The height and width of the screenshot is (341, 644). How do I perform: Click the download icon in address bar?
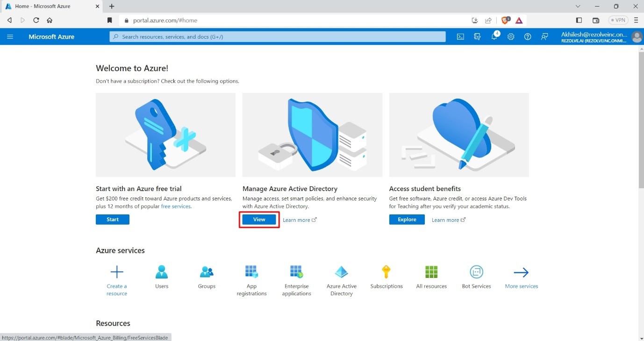[x=475, y=20]
